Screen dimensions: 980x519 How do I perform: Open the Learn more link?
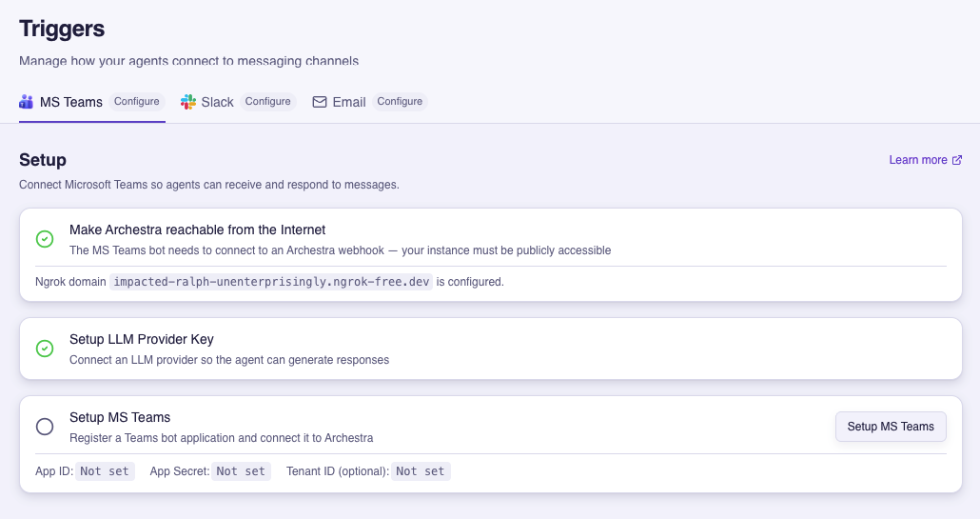click(x=917, y=160)
